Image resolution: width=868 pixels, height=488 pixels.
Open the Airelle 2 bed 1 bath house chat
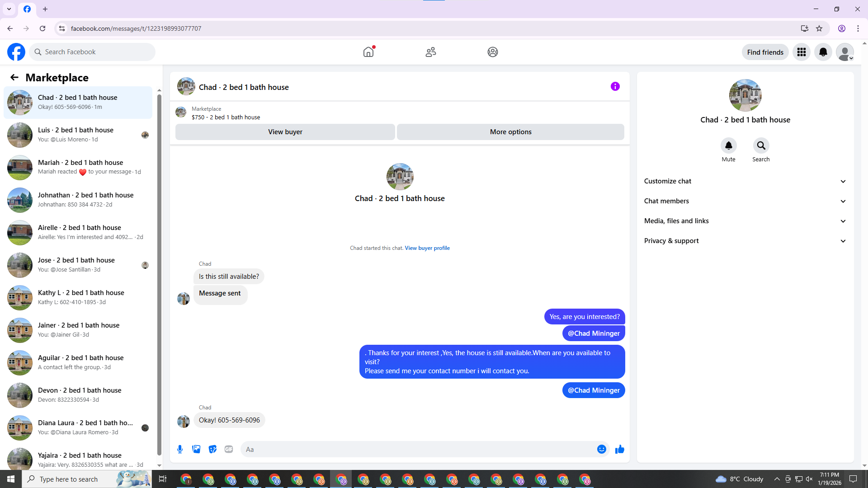pyautogui.click(x=78, y=232)
